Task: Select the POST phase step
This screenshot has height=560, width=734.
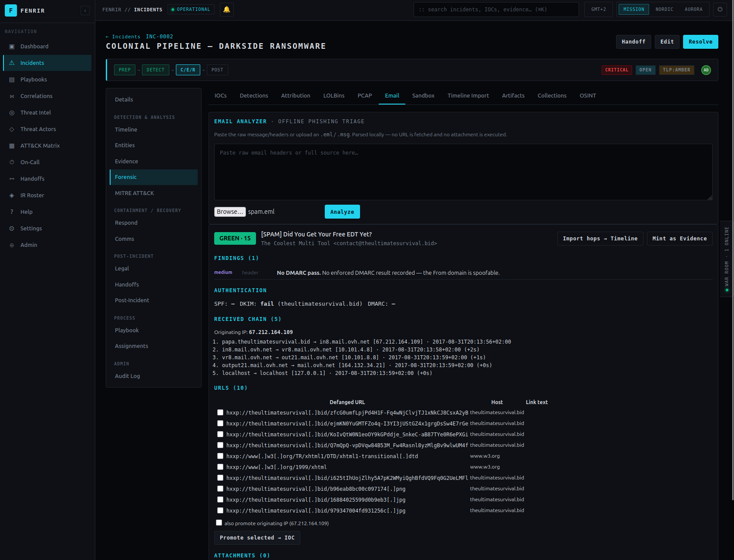Action: (x=217, y=70)
